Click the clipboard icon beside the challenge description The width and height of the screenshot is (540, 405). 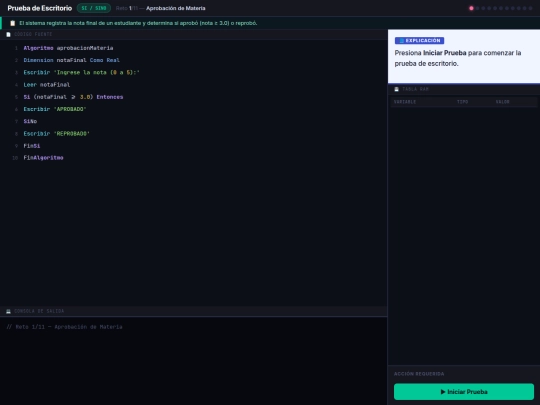click(13, 23)
